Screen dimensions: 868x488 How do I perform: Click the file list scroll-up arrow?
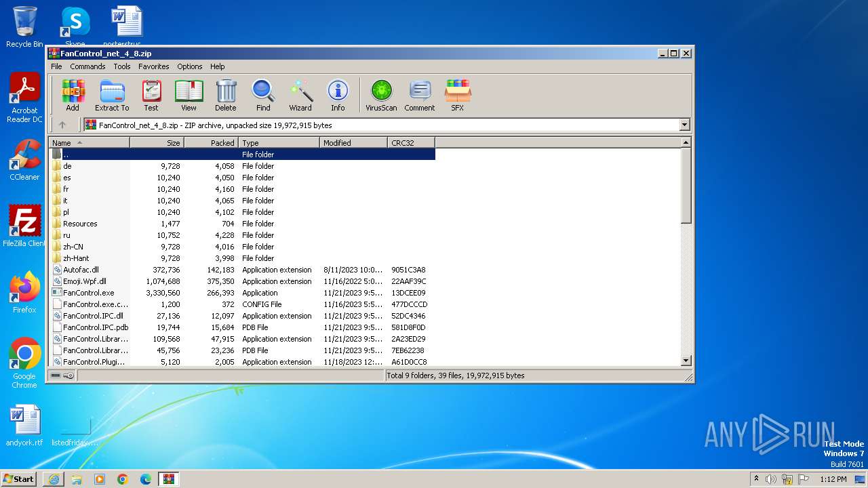[686, 142]
